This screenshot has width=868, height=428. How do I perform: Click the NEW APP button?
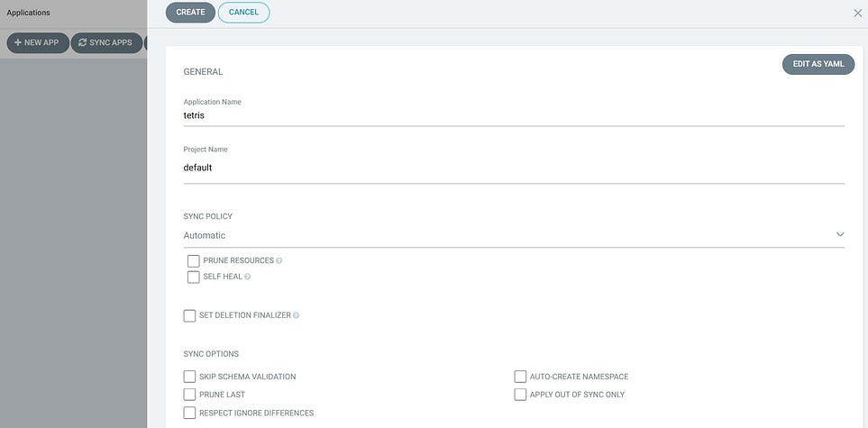click(x=38, y=42)
